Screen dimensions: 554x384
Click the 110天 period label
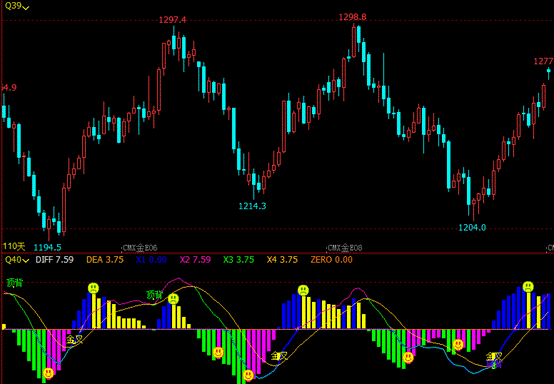click(14, 246)
